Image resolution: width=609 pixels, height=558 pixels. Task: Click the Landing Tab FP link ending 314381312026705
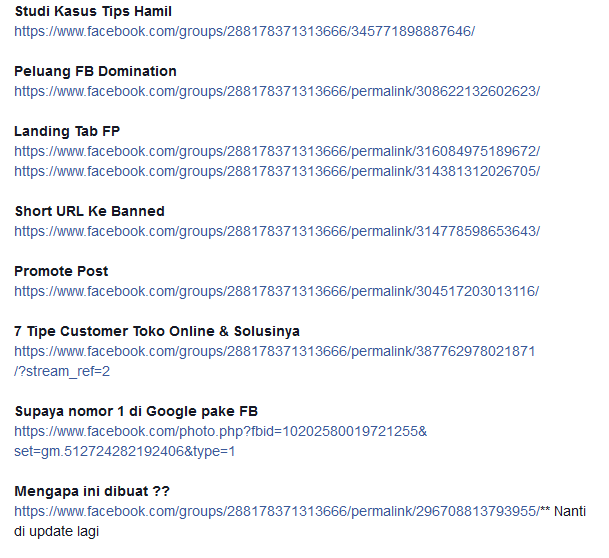[x=277, y=171]
